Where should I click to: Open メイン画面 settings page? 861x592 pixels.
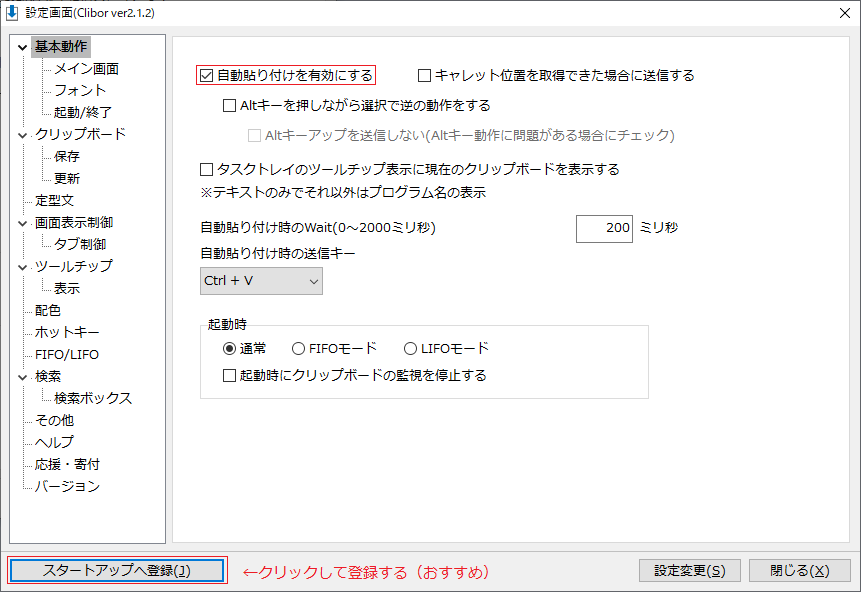click(86, 69)
